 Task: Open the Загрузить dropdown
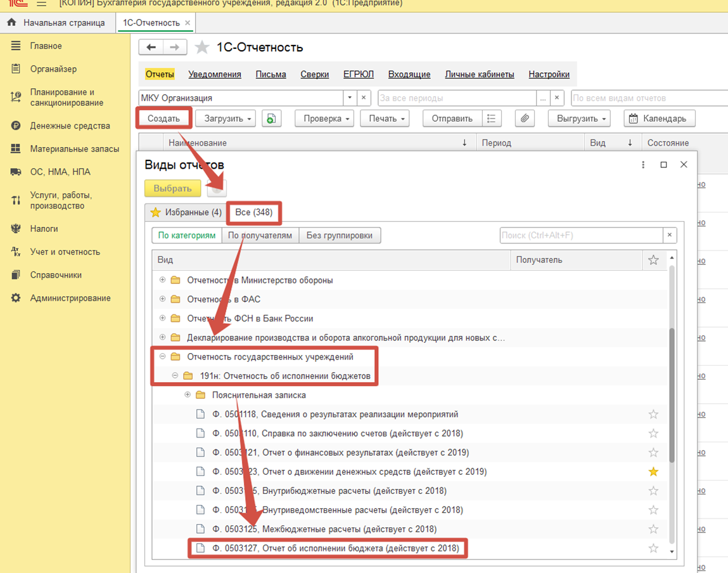(x=225, y=119)
